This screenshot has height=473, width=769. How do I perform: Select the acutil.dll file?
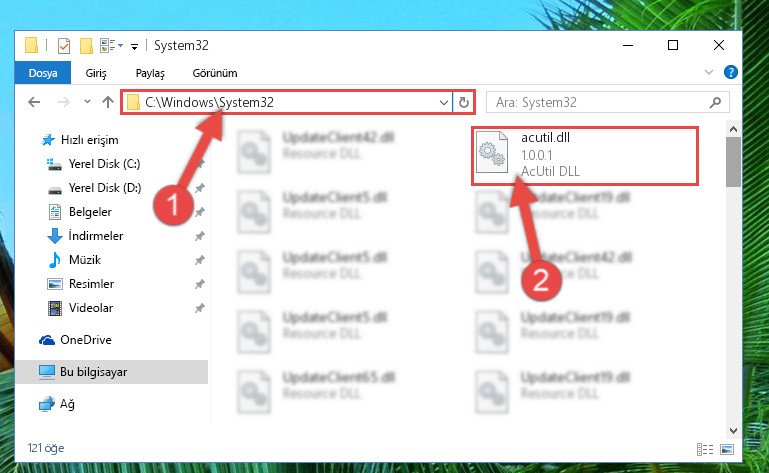[585, 155]
